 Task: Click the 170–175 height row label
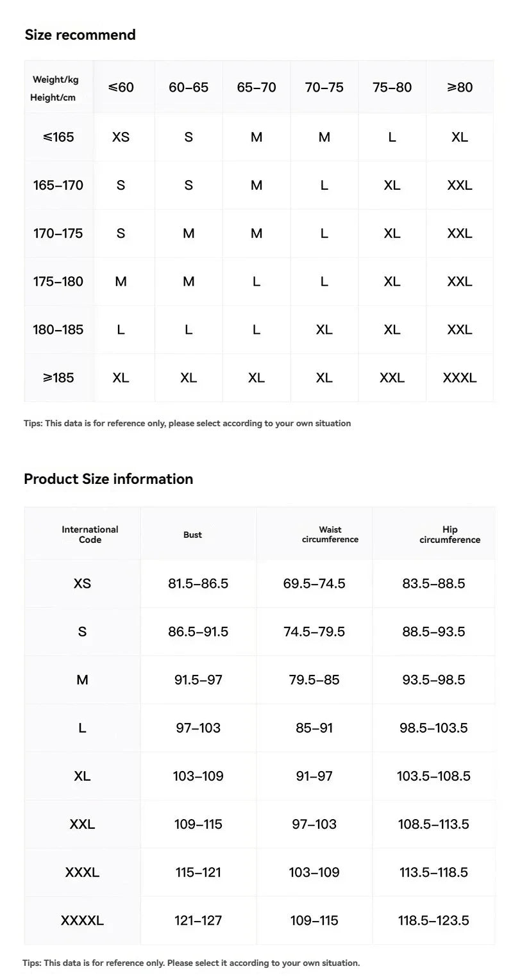tap(58, 233)
